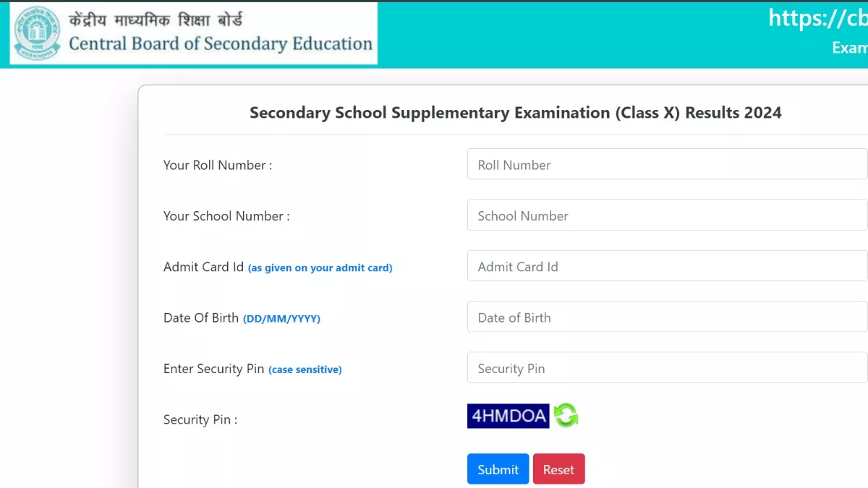Submit the results form

click(498, 469)
